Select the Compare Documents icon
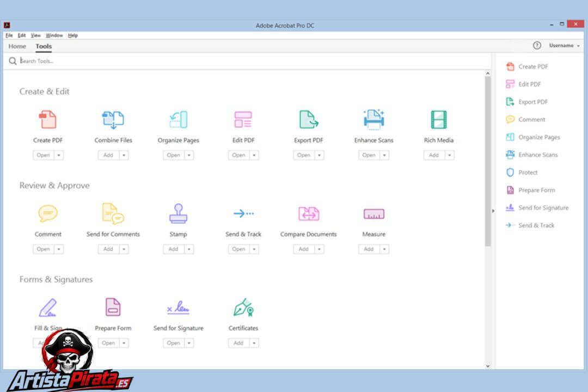Viewport: 588px width, 392px height. [x=309, y=213]
